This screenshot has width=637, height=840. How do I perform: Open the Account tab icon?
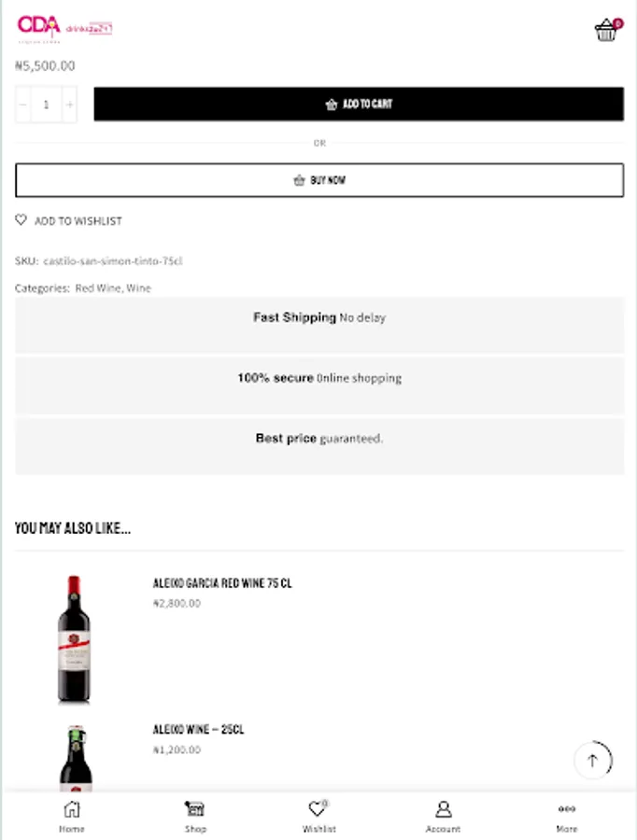click(443, 809)
